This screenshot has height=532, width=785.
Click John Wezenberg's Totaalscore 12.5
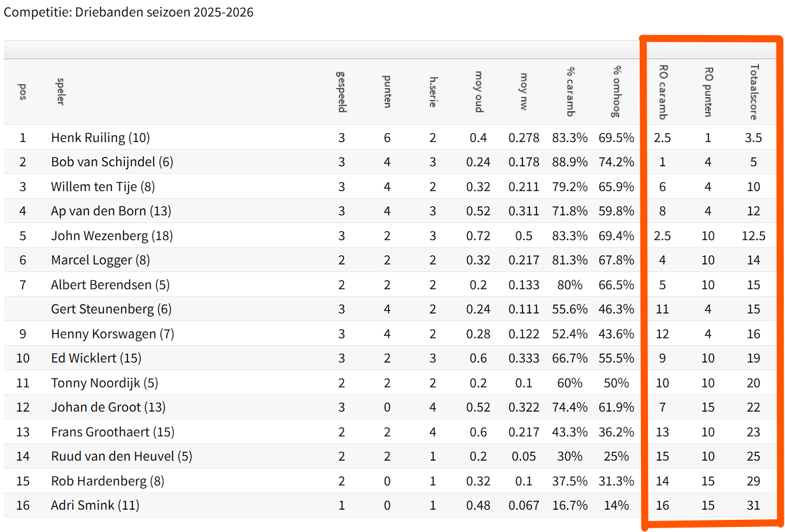pyautogui.click(x=754, y=236)
